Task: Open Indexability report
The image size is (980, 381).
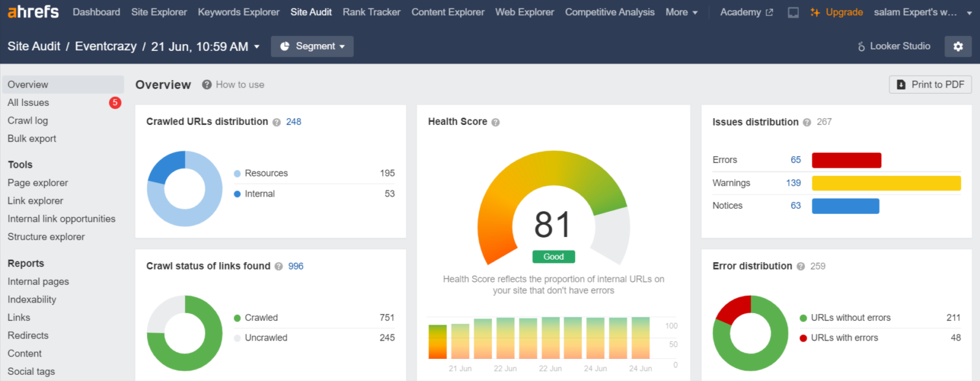Action: [32, 300]
